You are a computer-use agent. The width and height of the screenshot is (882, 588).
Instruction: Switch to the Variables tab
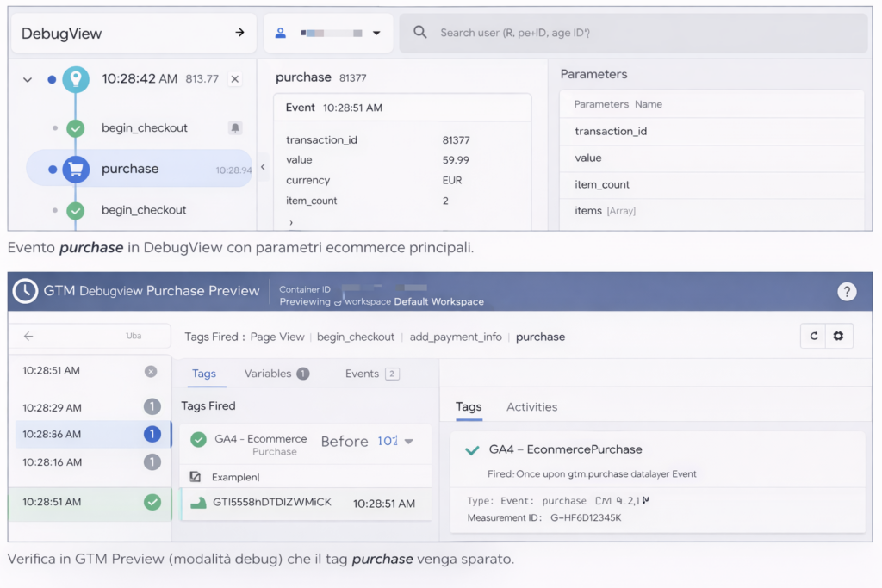276,374
